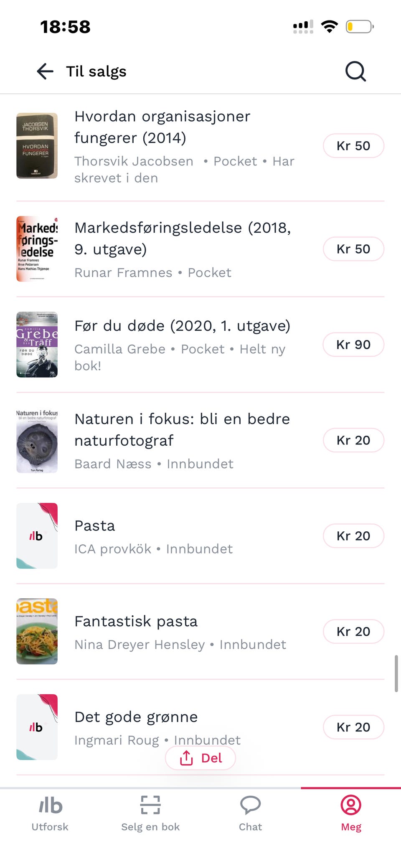Viewport: 401px width, 868px height.
Task: Open the Chat speech bubble tab
Action: [x=251, y=814]
